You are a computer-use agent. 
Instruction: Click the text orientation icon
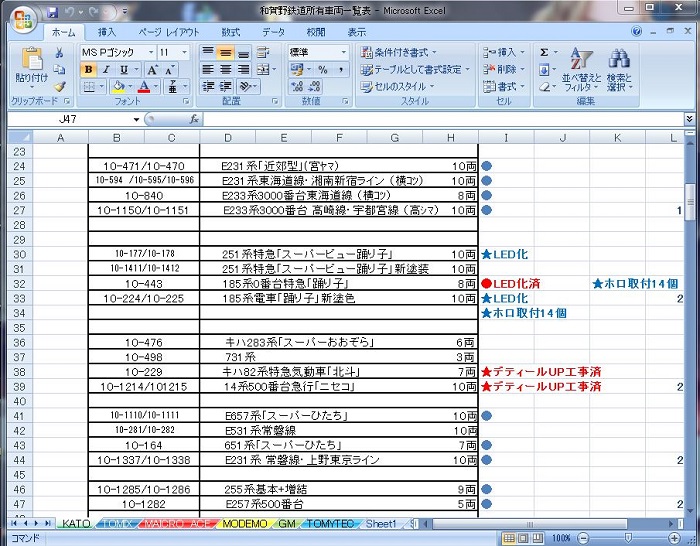pyautogui.click(x=246, y=86)
